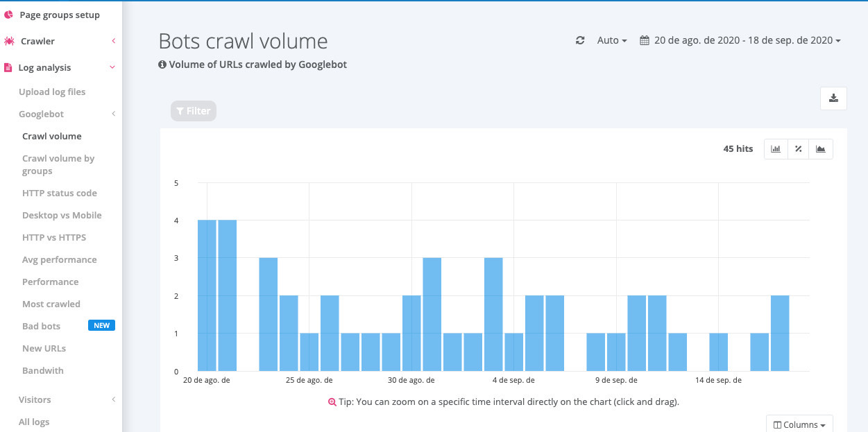Screen dimensions: 868x432
Task: Go to Upload log files
Action: (52, 92)
